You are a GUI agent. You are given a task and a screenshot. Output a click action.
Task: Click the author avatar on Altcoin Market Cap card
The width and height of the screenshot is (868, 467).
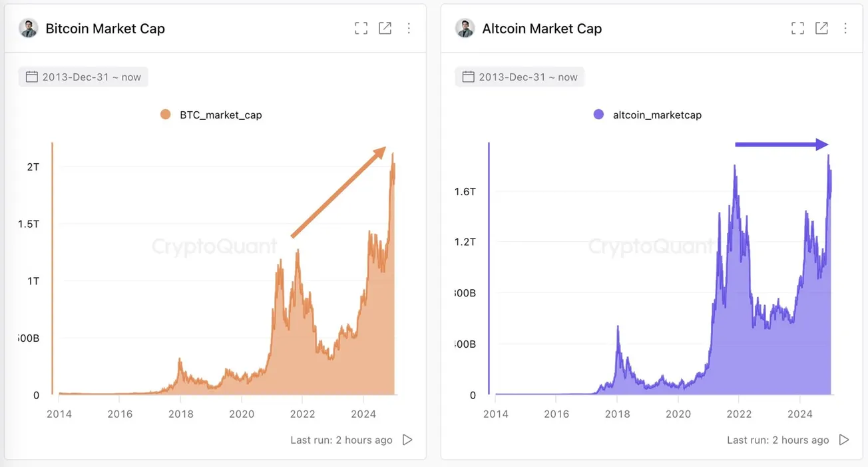tap(464, 28)
